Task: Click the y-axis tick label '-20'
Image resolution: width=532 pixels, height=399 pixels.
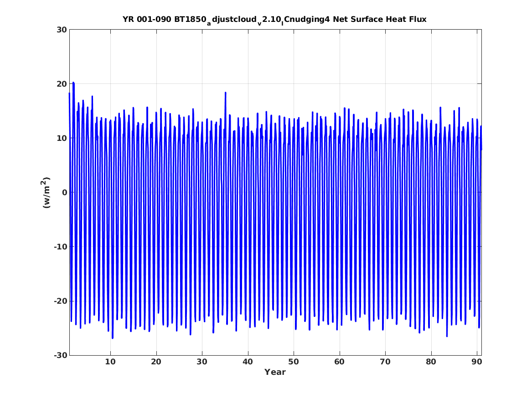Action: point(60,301)
